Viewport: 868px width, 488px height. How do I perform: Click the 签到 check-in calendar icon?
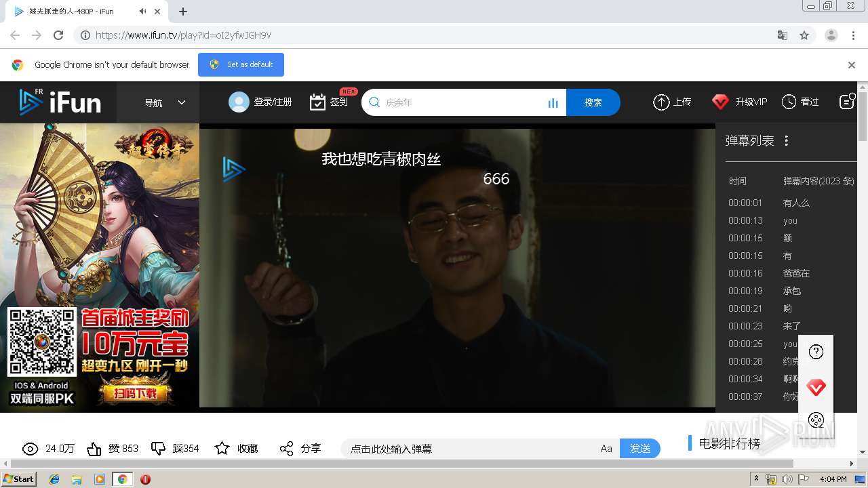[x=317, y=102]
